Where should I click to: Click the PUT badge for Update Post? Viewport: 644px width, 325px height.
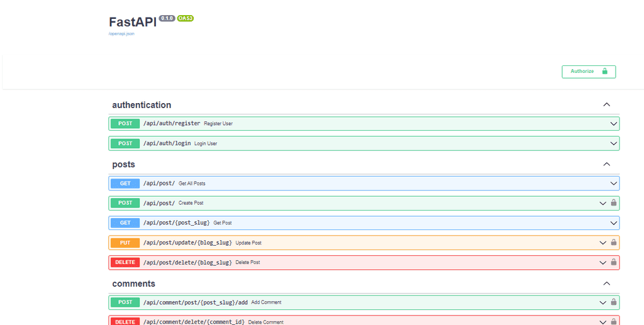pos(125,243)
